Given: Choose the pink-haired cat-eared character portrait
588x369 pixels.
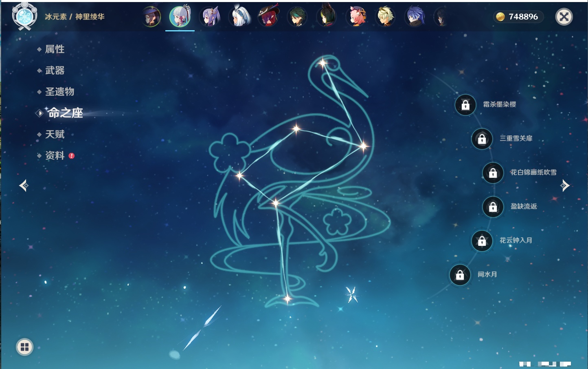Looking at the screenshot, I should click(x=356, y=17).
